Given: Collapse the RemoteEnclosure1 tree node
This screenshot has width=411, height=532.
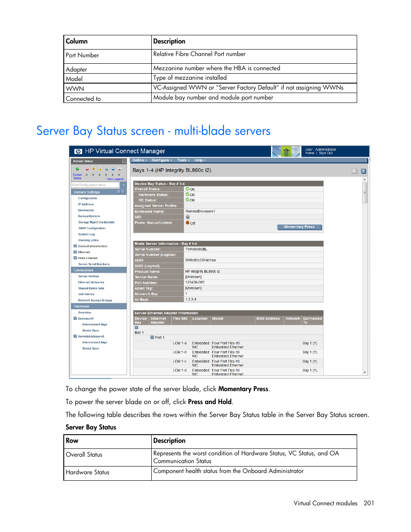Looking at the screenshot, I should (75, 336).
